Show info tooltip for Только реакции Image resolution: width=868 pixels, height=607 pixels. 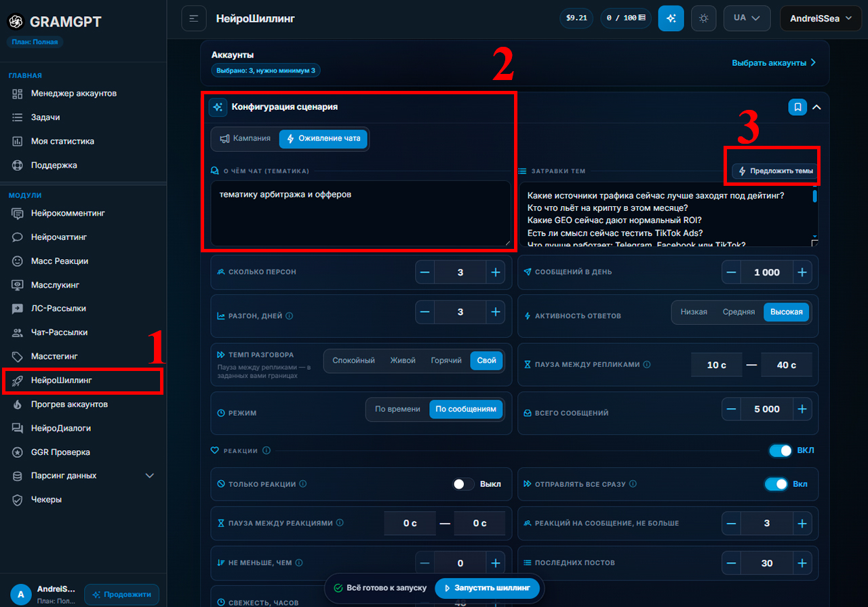(x=303, y=484)
